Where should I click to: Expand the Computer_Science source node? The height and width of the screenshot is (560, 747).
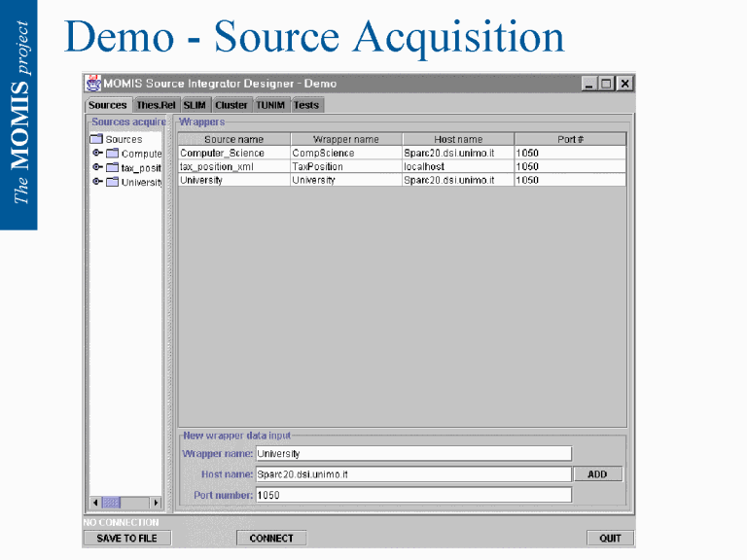pyautogui.click(x=97, y=154)
